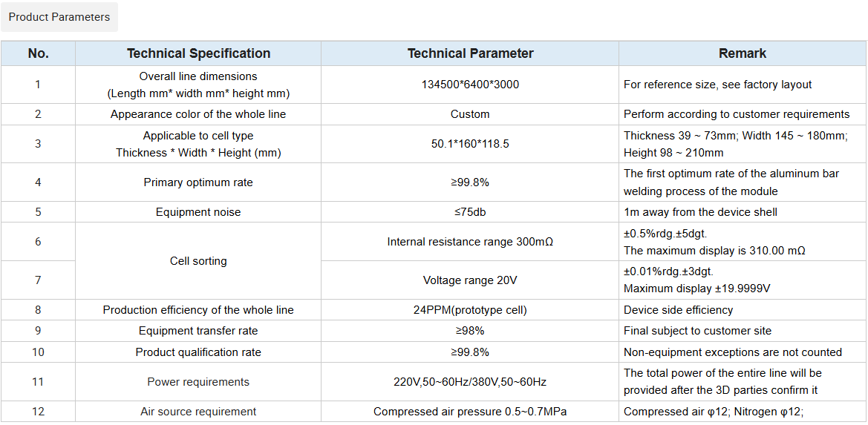Click 'Non-equipment exceptions are not counted'
Viewport: 868px width, 425px height.
(x=732, y=352)
